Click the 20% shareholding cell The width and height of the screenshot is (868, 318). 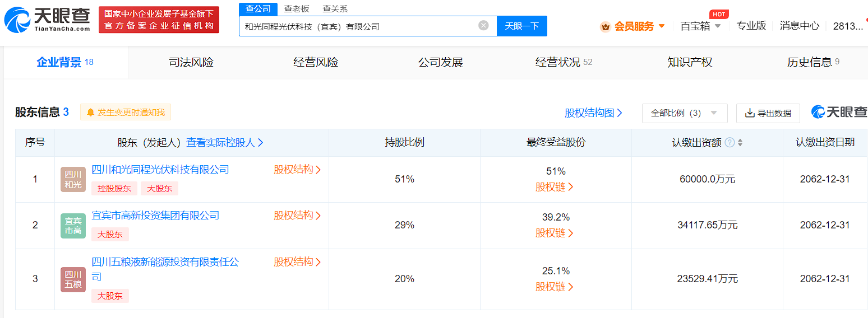tap(404, 279)
